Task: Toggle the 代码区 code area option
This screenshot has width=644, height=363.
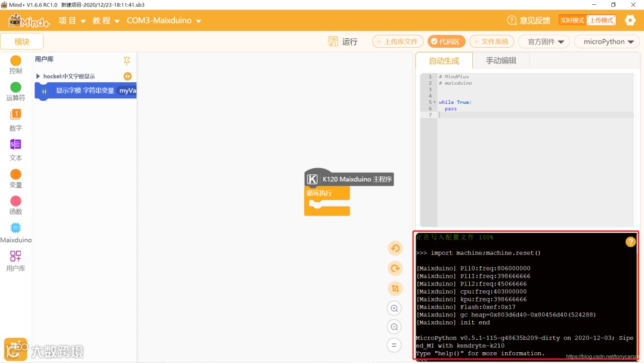Action: point(446,42)
